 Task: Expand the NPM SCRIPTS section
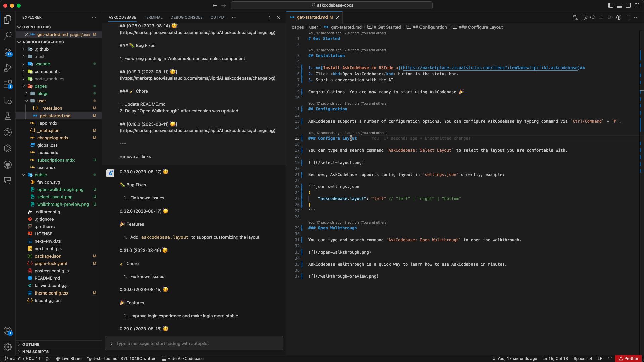(x=36, y=352)
